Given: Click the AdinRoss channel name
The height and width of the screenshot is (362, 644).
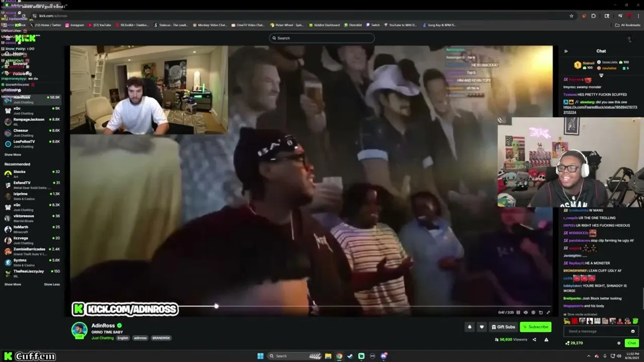Looking at the screenshot, I should point(103,326).
